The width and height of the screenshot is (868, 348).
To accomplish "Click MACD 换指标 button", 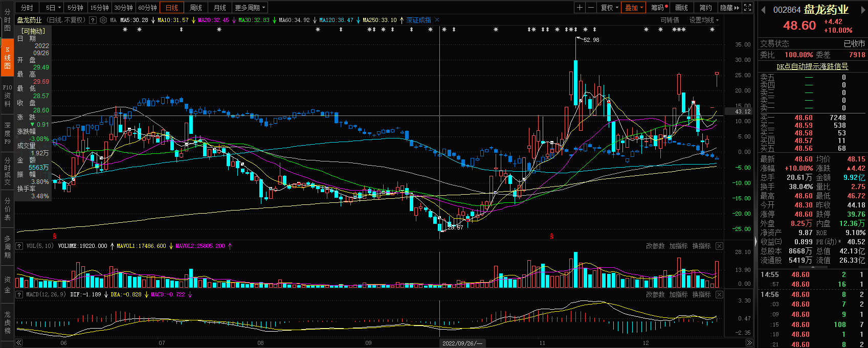I will 701,295.
